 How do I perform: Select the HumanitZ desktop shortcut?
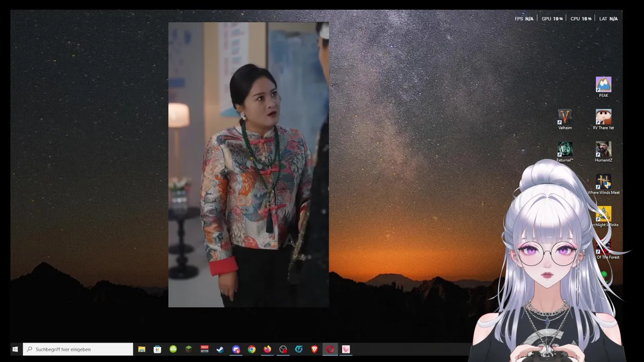click(603, 152)
